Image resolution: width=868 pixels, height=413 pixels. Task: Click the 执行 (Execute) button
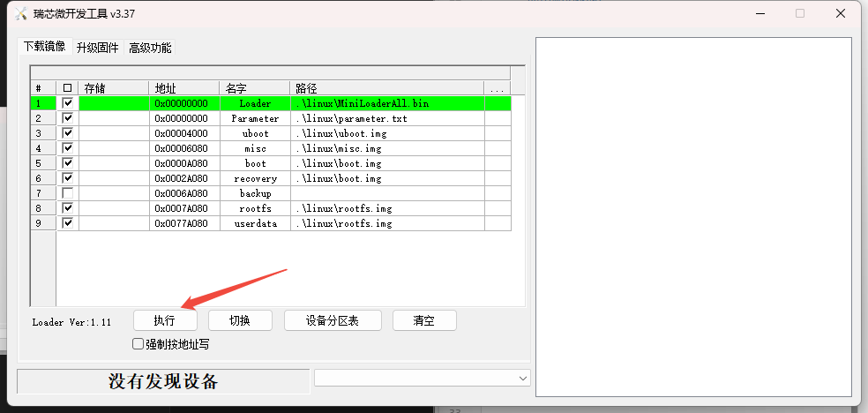(x=165, y=320)
